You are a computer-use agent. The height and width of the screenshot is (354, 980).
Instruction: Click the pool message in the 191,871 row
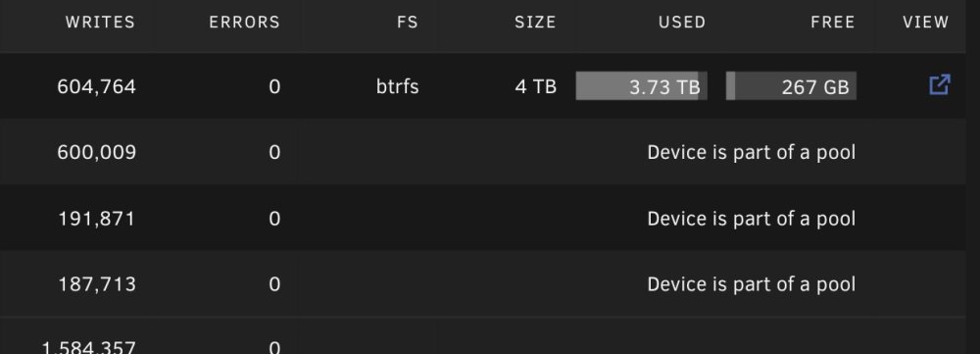point(752,219)
